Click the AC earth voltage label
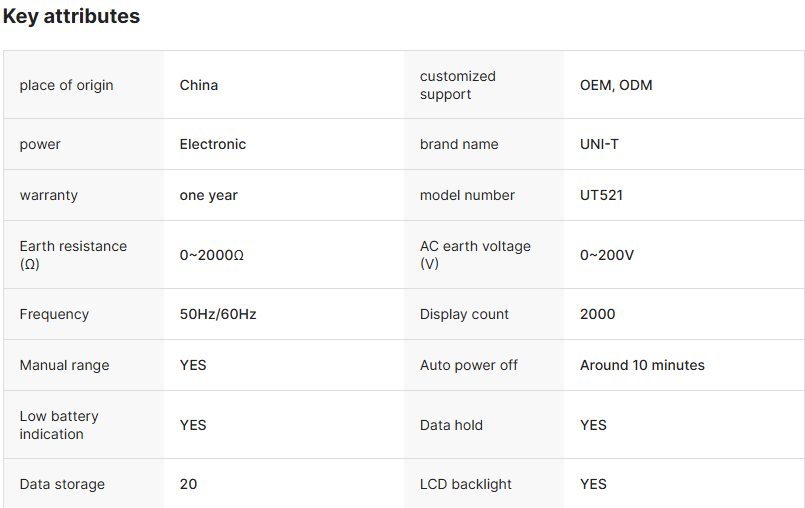This screenshot has height=508, width=805. pyautogui.click(x=475, y=255)
